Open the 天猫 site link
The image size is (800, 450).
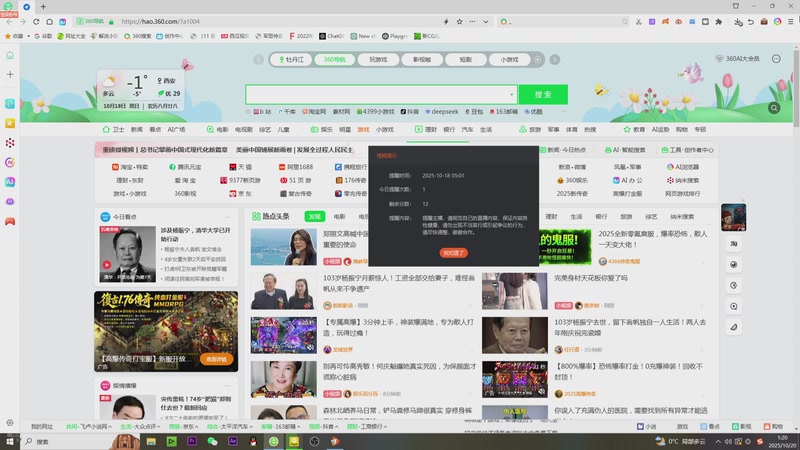pos(240,167)
